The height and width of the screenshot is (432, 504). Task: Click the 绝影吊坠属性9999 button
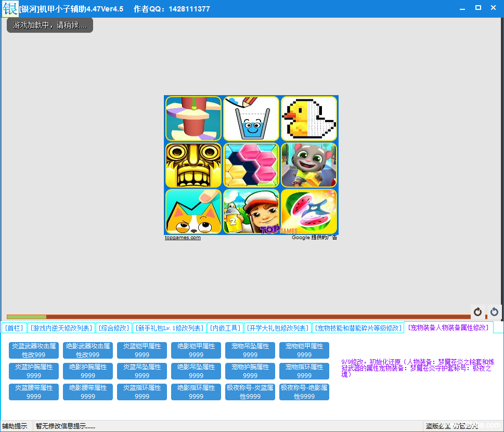coord(196,371)
